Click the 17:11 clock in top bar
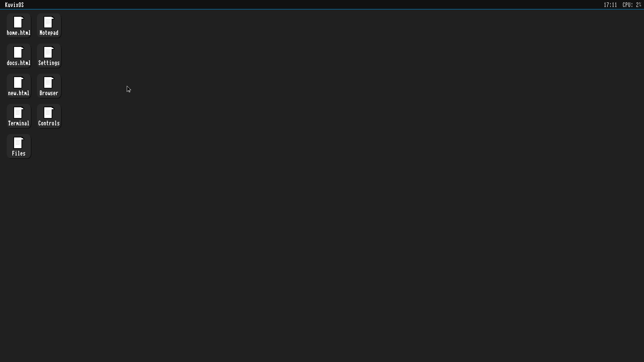Viewport: 644px width, 362px height. [610, 5]
